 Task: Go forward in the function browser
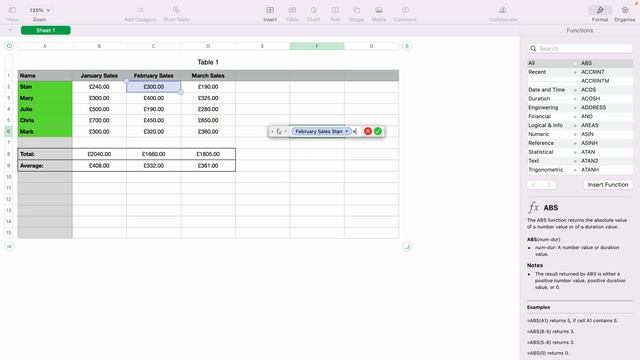pyautogui.click(x=549, y=185)
